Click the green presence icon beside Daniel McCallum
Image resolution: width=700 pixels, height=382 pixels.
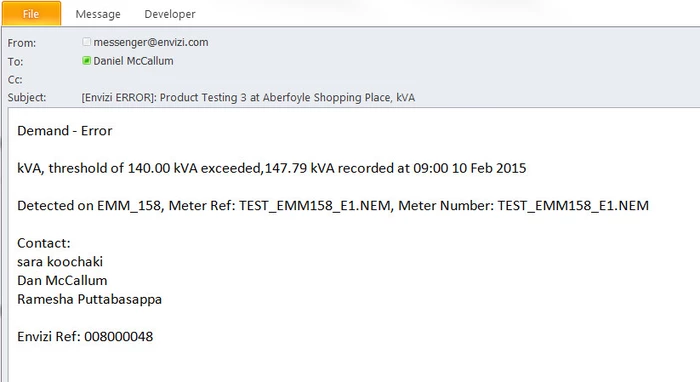click(87, 60)
